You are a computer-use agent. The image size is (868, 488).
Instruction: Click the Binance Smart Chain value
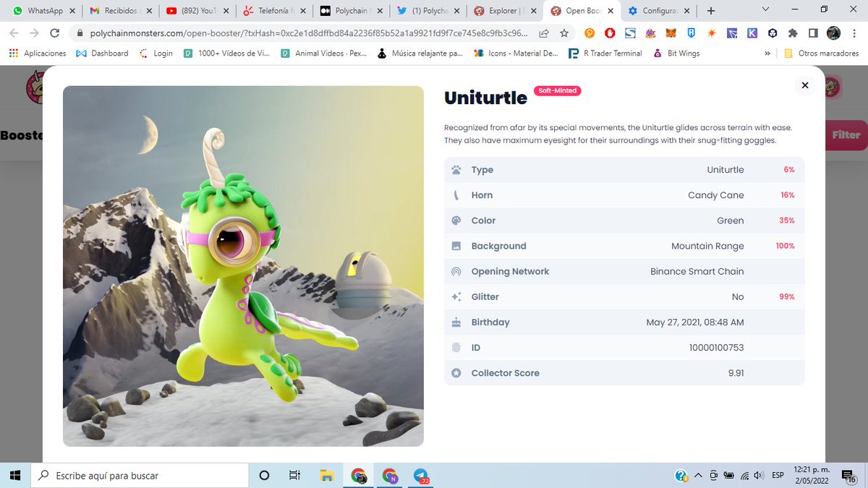(697, 271)
